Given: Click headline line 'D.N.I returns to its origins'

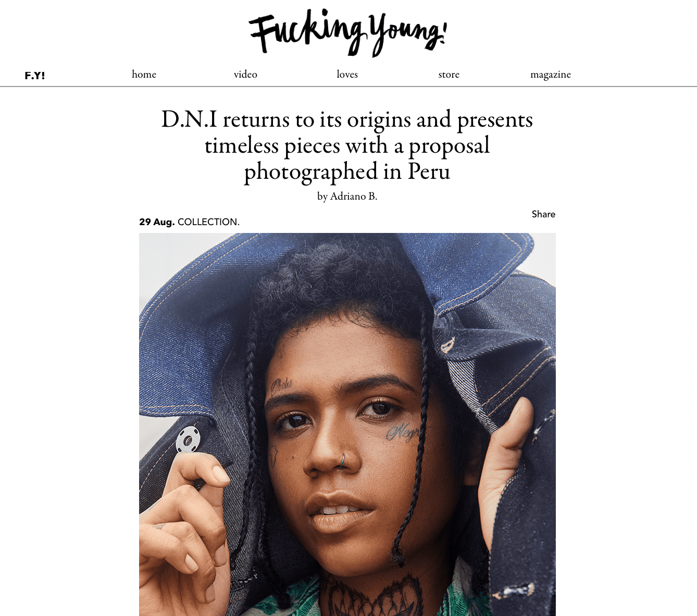Looking at the screenshot, I should coord(286,119).
